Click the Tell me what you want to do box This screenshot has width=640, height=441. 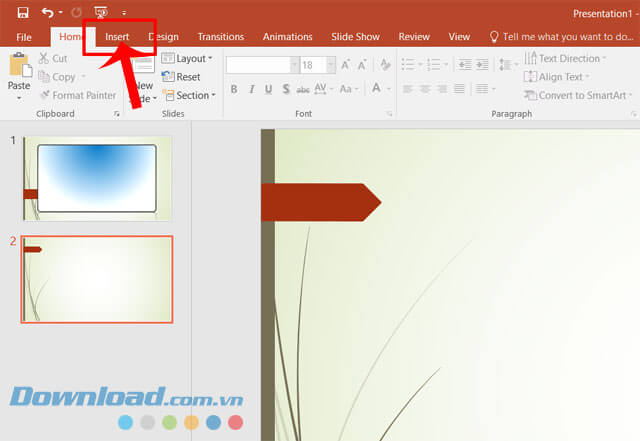tap(562, 37)
